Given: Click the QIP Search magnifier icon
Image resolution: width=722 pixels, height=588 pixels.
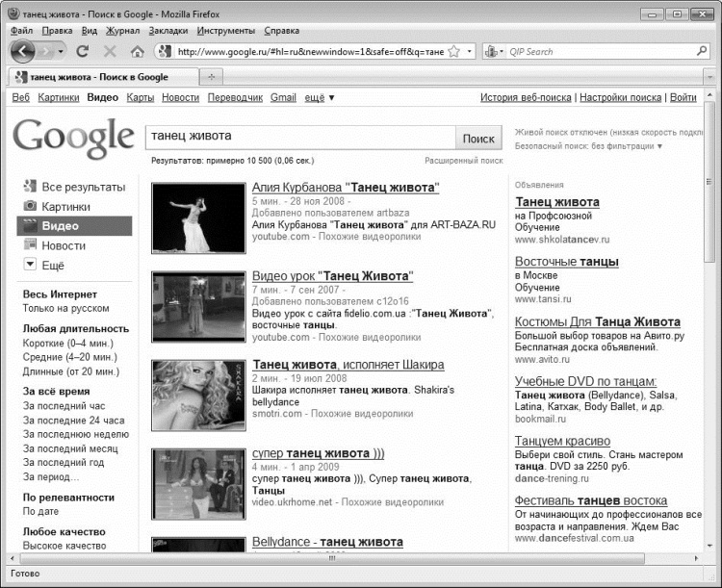Looking at the screenshot, I should (x=702, y=51).
